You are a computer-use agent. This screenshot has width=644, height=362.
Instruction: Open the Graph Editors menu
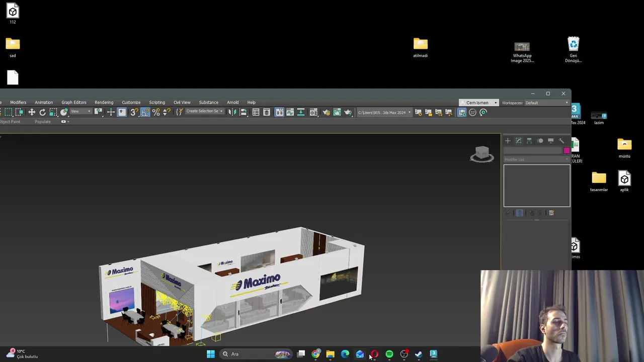pyautogui.click(x=74, y=102)
